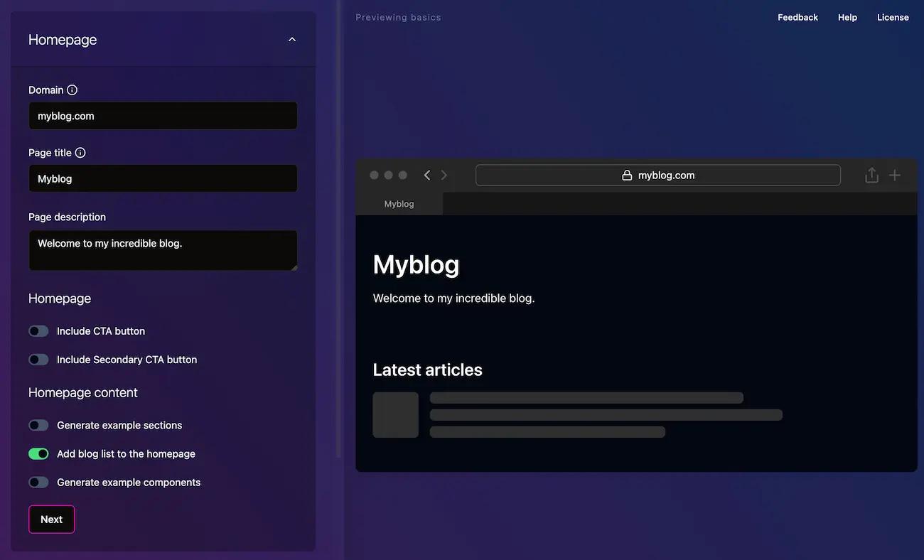Open the Feedback link
The width and height of the screenshot is (924, 560).
pyautogui.click(x=797, y=16)
